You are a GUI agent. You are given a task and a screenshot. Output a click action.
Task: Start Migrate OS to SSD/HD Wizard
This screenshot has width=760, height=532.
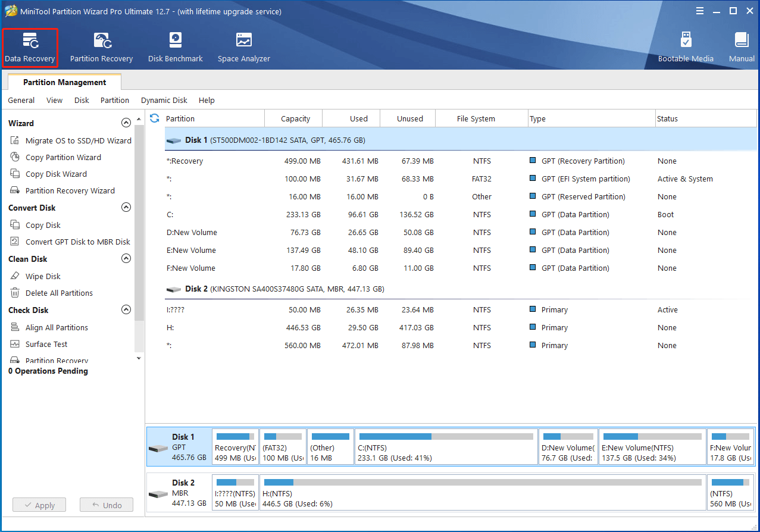(x=71, y=140)
